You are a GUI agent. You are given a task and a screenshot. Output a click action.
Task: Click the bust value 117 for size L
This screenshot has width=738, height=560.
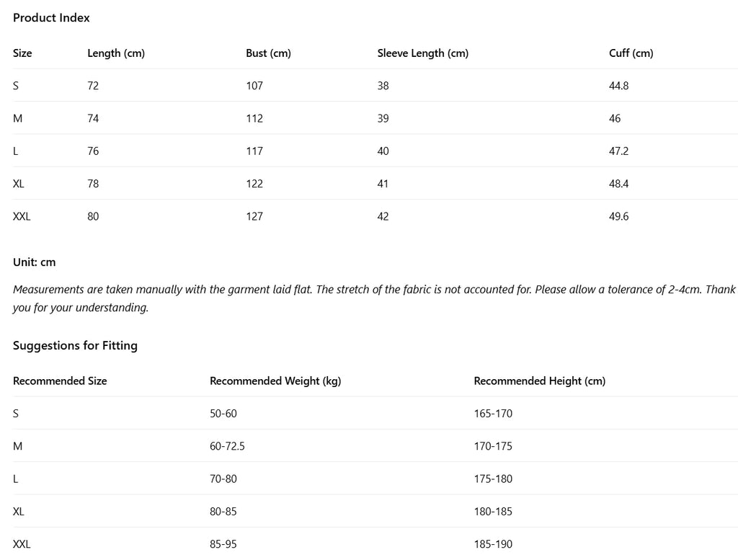(254, 151)
